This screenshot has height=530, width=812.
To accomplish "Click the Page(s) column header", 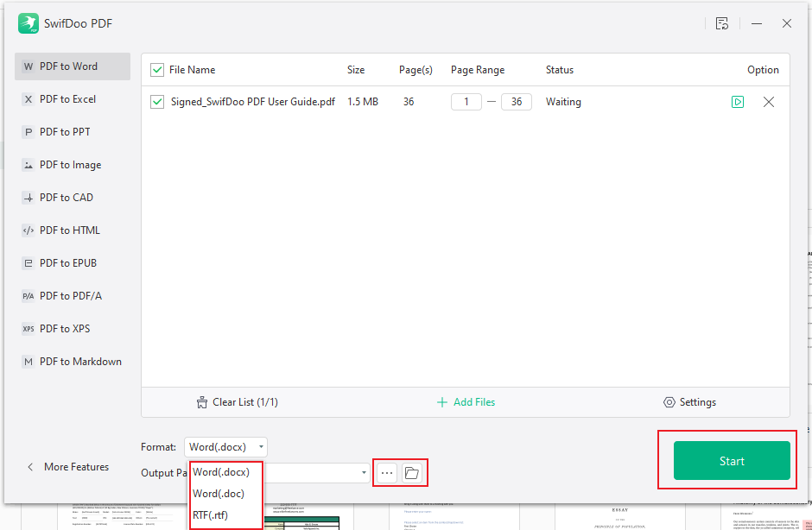I will tap(416, 70).
